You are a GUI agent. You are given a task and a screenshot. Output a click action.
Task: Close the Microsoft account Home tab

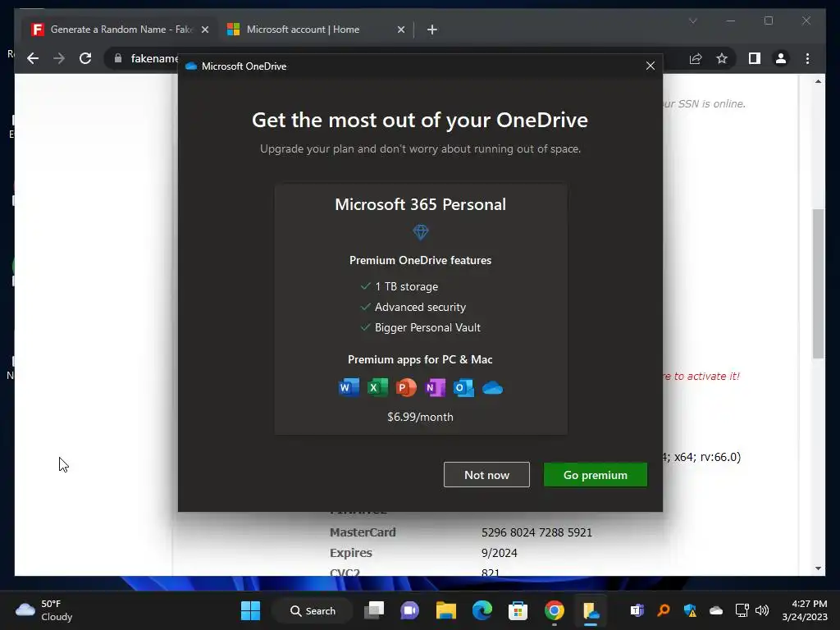coord(400,30)
